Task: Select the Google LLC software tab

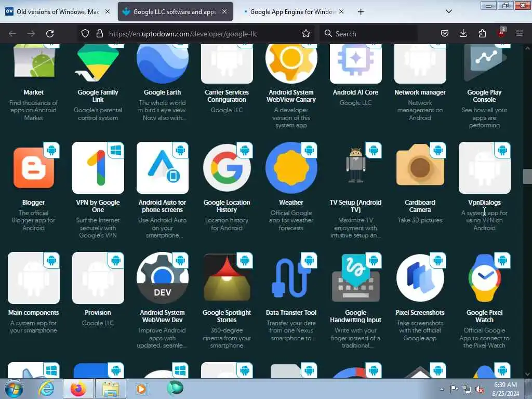Action: click(x=176, y=12)
